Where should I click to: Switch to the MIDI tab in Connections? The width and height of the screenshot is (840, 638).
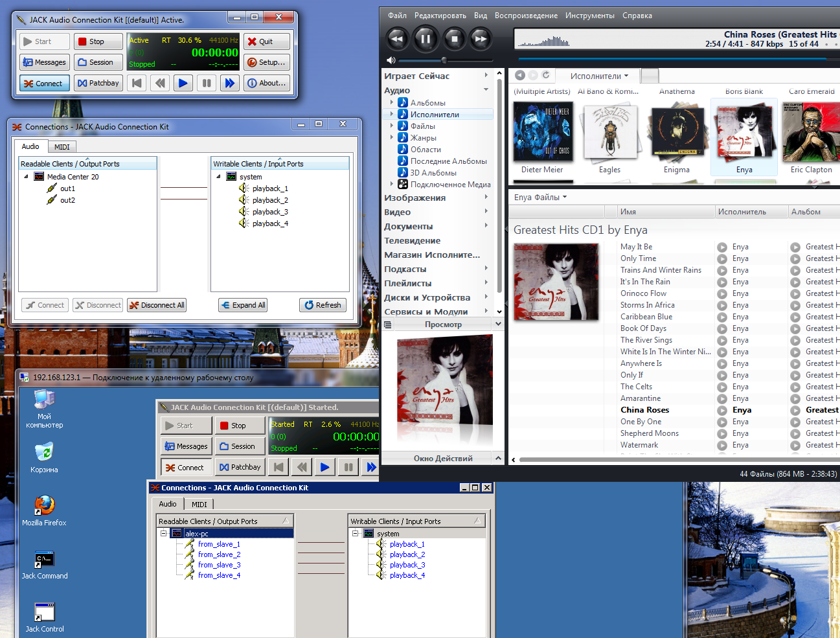(x=62, y=147)
